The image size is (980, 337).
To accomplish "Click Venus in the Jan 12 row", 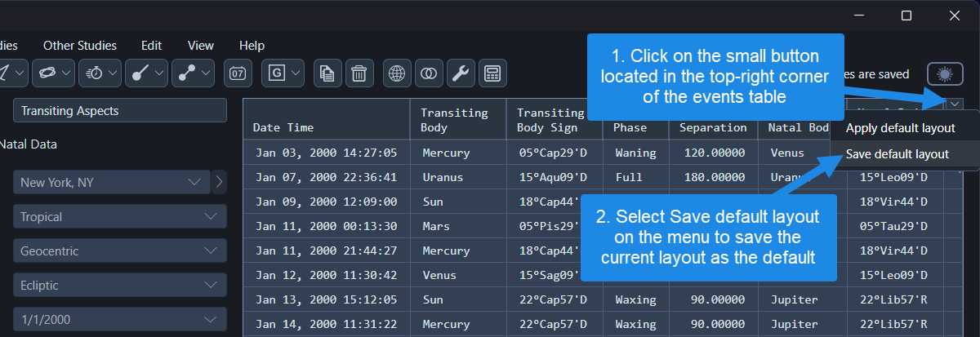I will pos(458,275).
